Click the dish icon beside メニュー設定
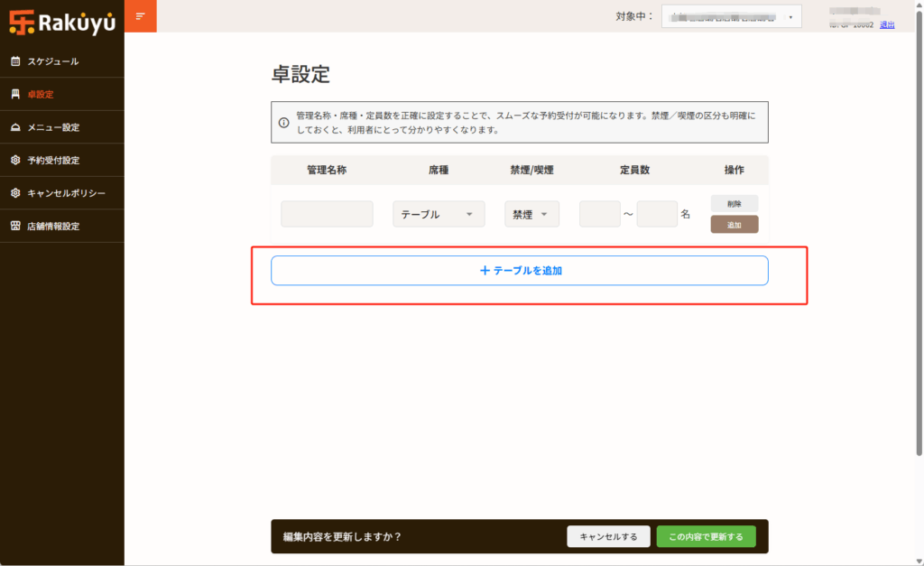924x566 pixels. coord(14,127)
